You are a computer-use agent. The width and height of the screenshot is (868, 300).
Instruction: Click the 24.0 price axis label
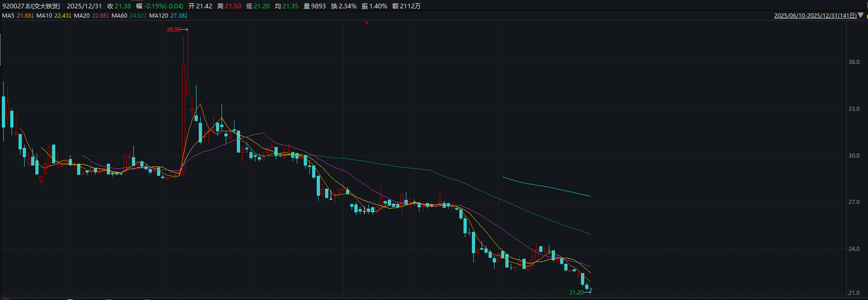854,249
